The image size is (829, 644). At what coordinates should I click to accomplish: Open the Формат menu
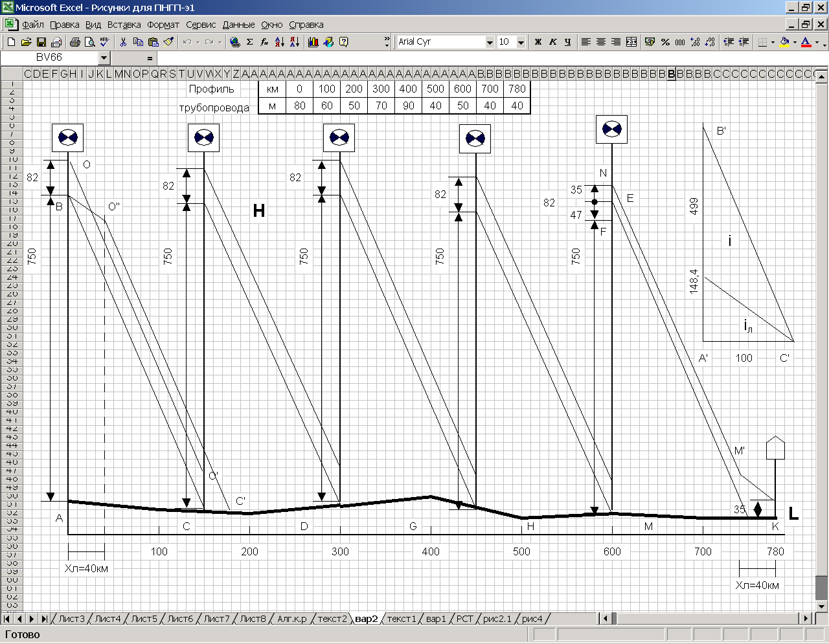point(163,25)
